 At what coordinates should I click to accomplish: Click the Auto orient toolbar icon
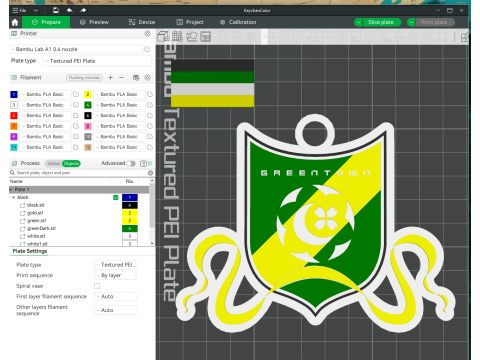[192, 36]
